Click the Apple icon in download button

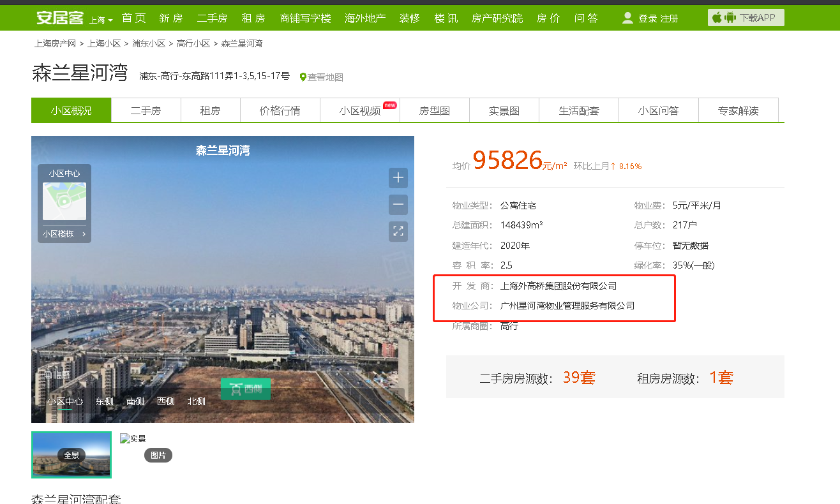click(717, 18)
